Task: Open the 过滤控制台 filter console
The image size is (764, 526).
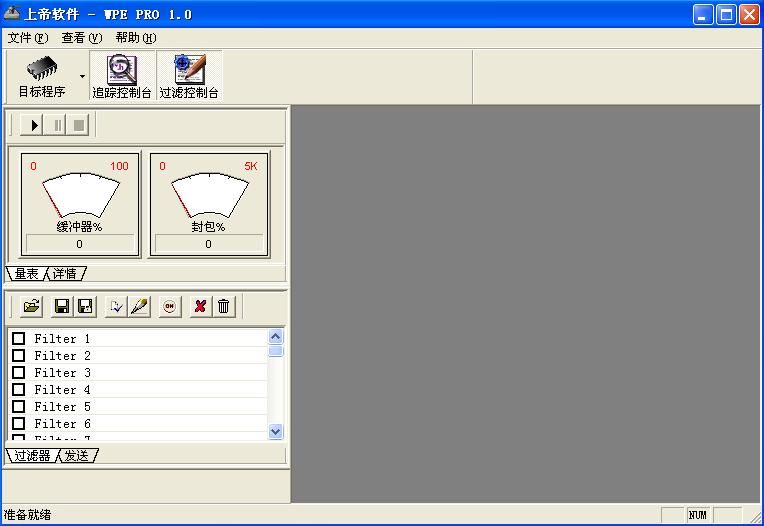Action: pyautogui.click(x=189, y=76)
